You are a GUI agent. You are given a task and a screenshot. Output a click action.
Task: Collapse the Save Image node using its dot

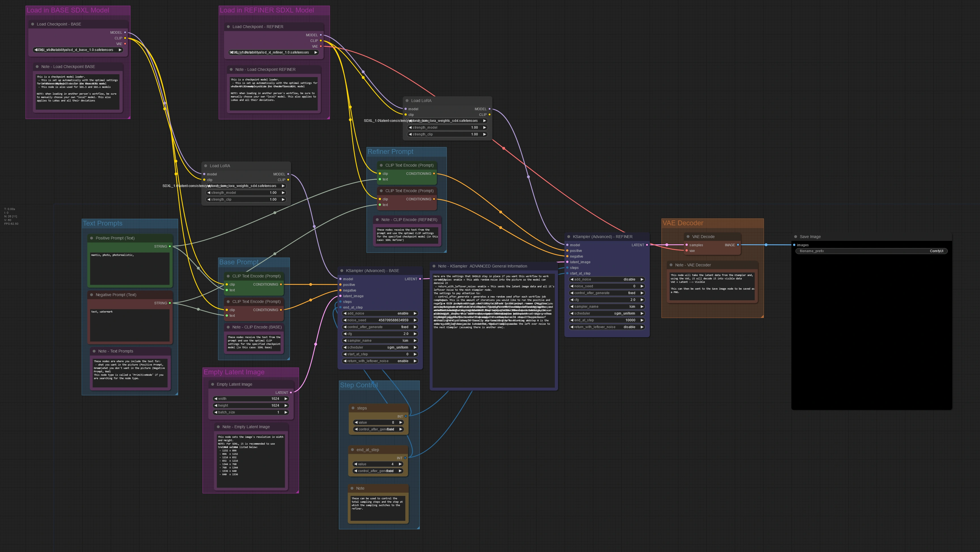pos(796,237)
